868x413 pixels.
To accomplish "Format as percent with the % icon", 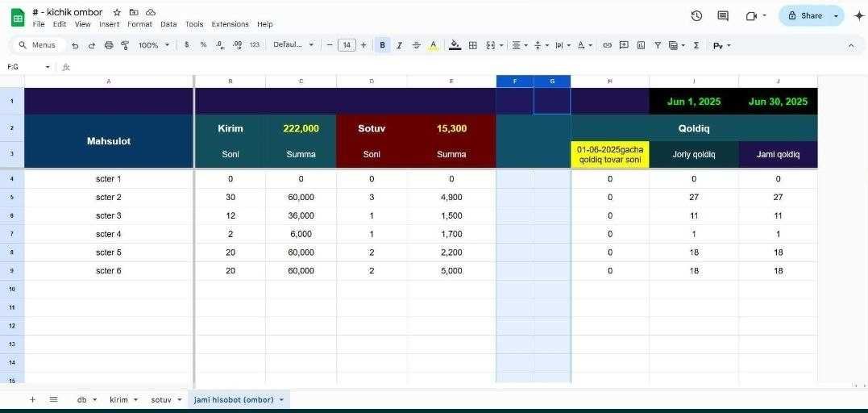I will 203,45.
